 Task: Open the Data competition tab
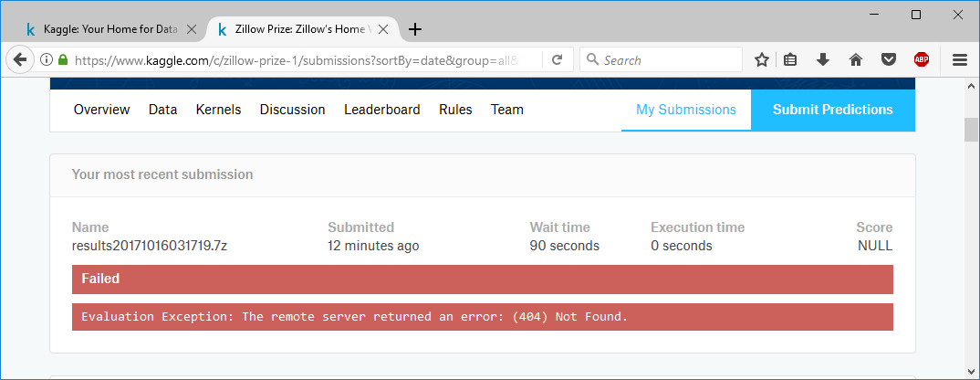click(x=163, y=110)
